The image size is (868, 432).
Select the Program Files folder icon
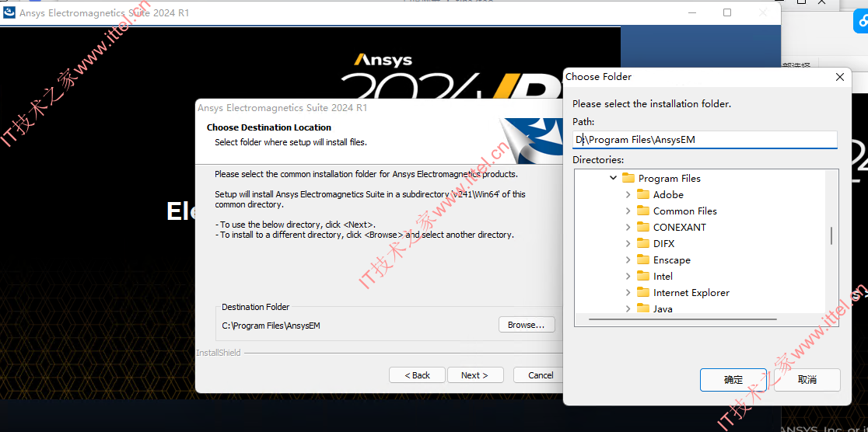coord(628,178)
